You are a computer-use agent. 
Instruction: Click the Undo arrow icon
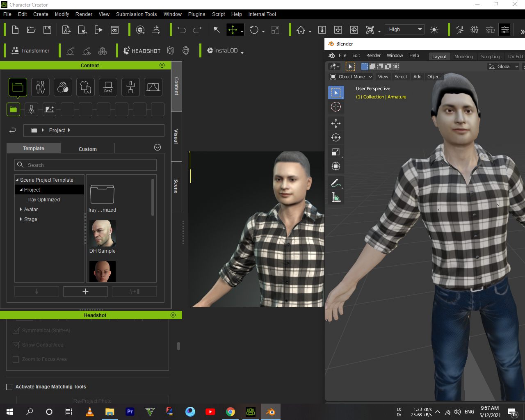click(x=182, y=30)
